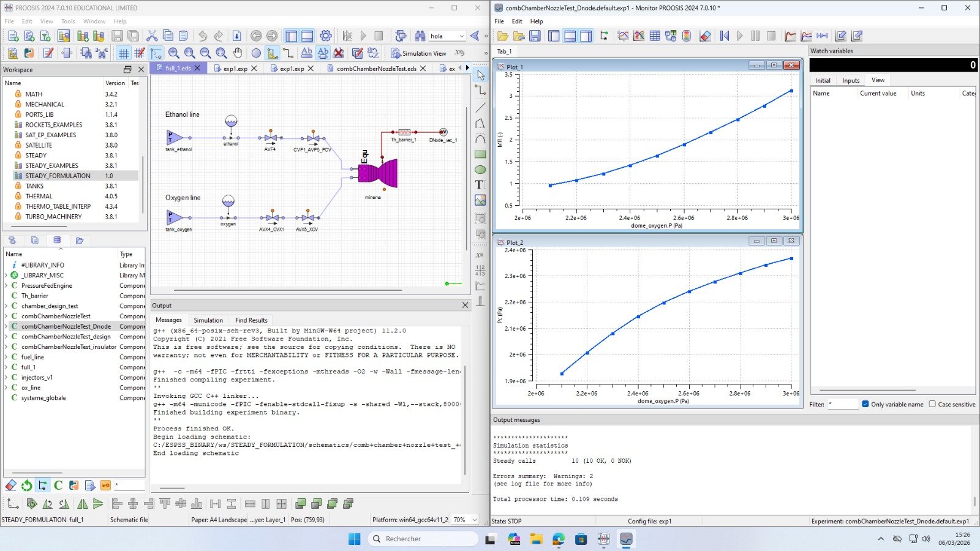Click the traffic light icon in Monitor toolbar

[x=687, y=36]
